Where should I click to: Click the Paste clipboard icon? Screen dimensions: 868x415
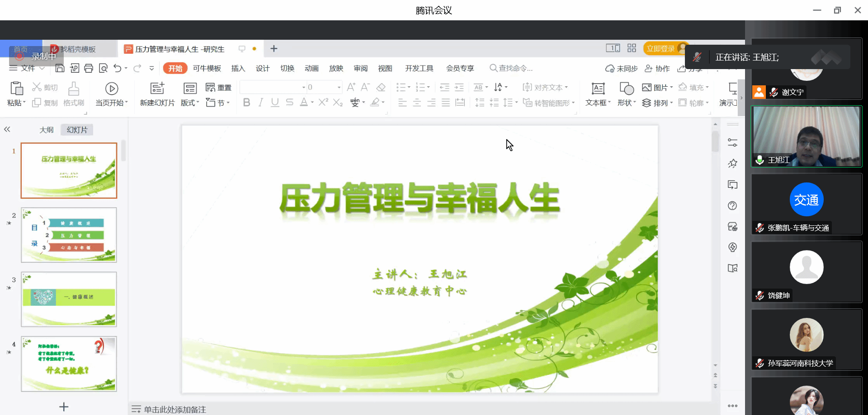[x=17, y=89]
